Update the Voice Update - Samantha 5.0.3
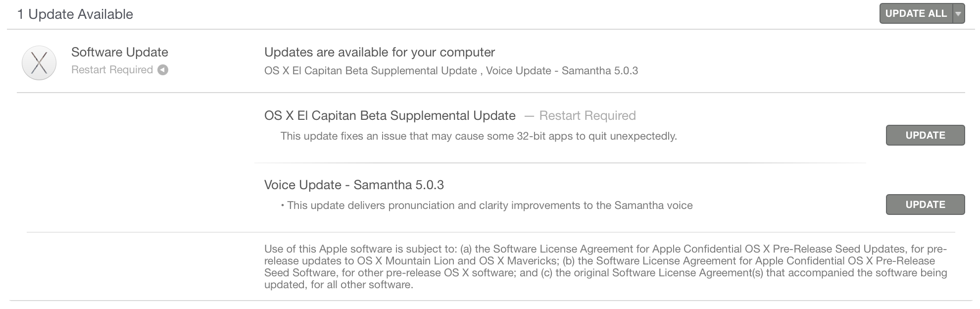Viewport: 980px width, 309px height. click(x=925, y=205)
